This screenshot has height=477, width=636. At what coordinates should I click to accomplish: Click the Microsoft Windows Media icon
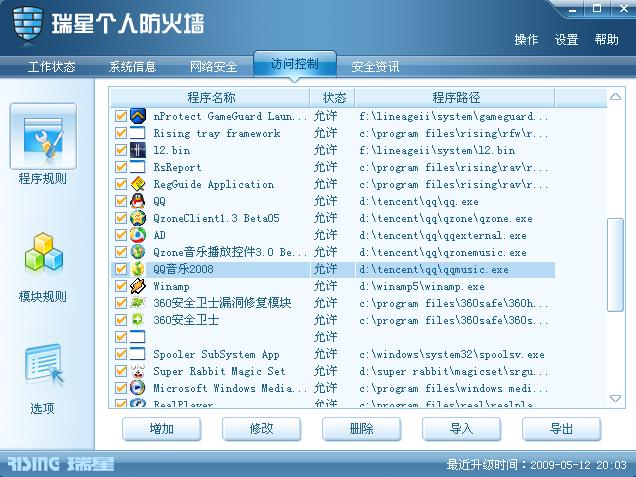click(x=138, y=388)
